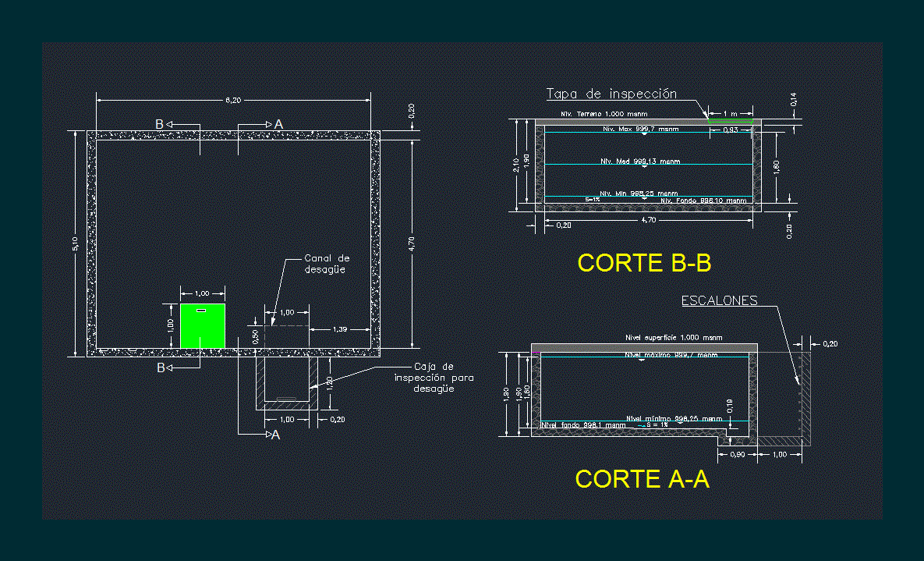Click the 6,20 dimension above the plan

(233, 100)
